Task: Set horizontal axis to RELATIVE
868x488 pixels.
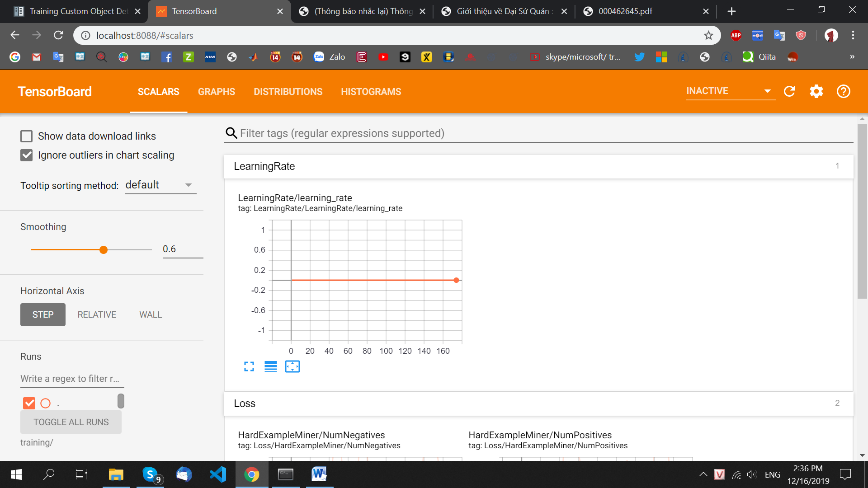Action: (x=97, y=314)
